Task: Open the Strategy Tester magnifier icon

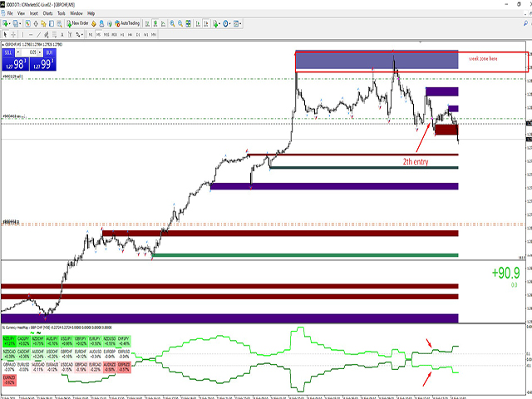Action: 59,24
